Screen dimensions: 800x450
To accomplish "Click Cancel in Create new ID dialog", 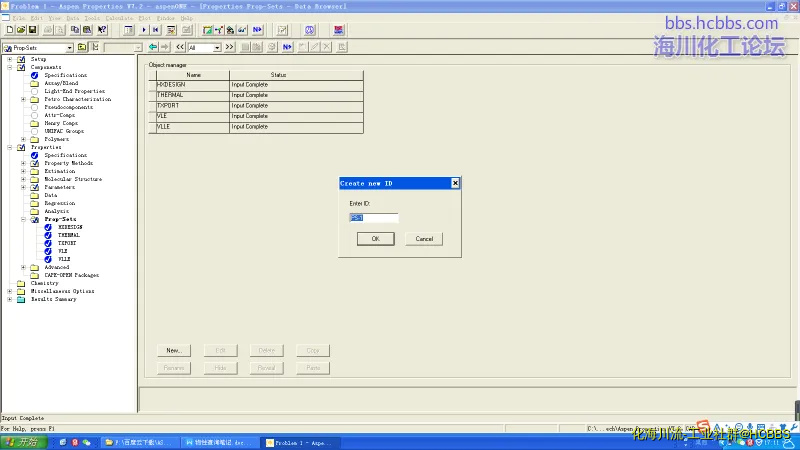I will (x=424, y=239).
